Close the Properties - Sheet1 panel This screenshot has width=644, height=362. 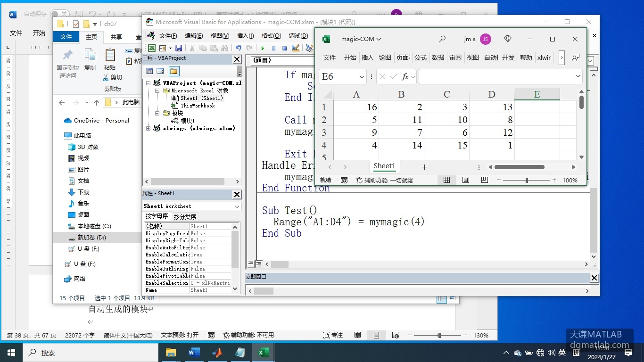click(237, 194)
